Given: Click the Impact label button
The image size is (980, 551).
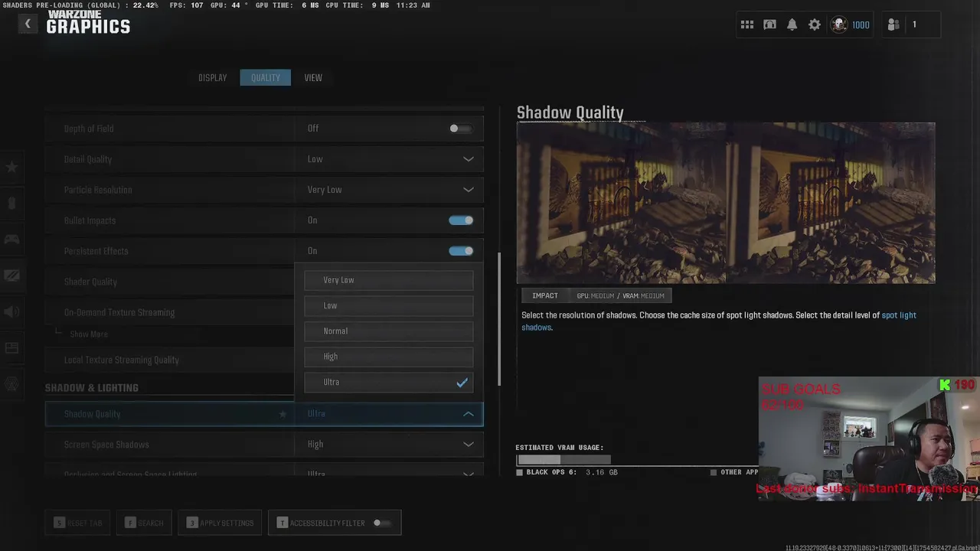Looking at the screenshot, I should click(545, 295).
